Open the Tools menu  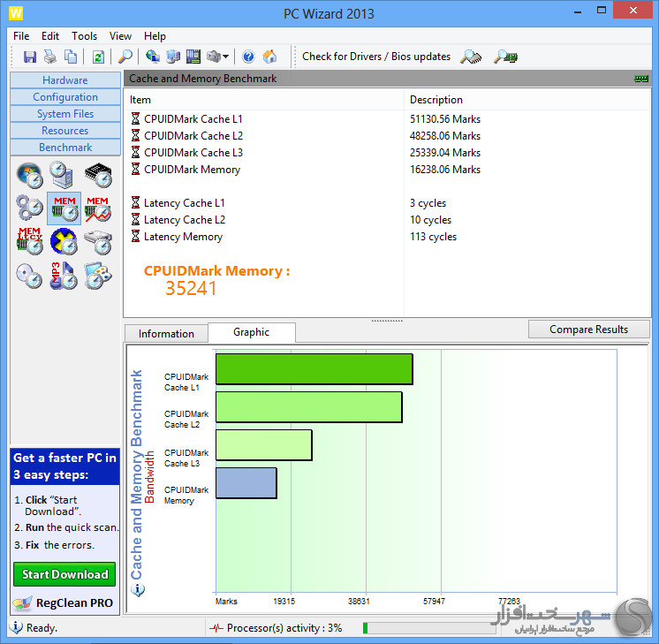point(85,36)
